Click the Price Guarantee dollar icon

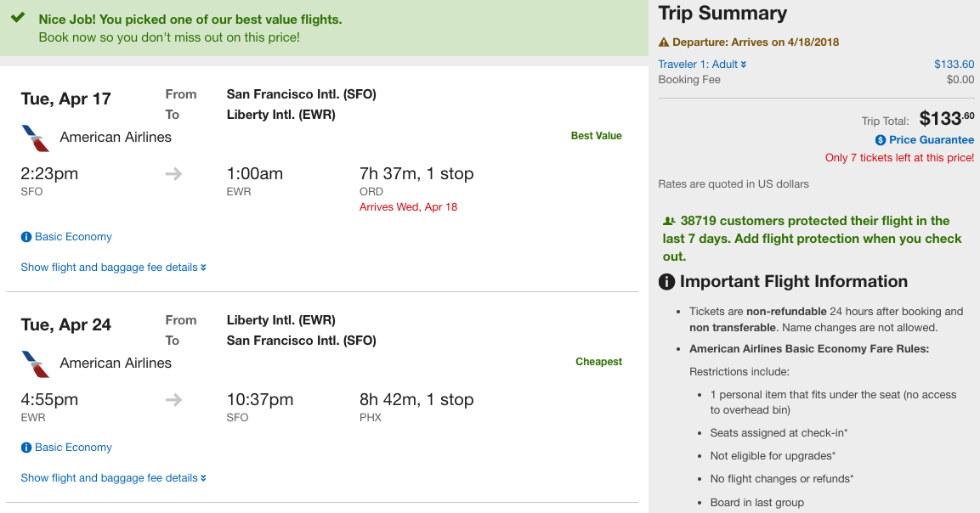[x=880, y=140]
